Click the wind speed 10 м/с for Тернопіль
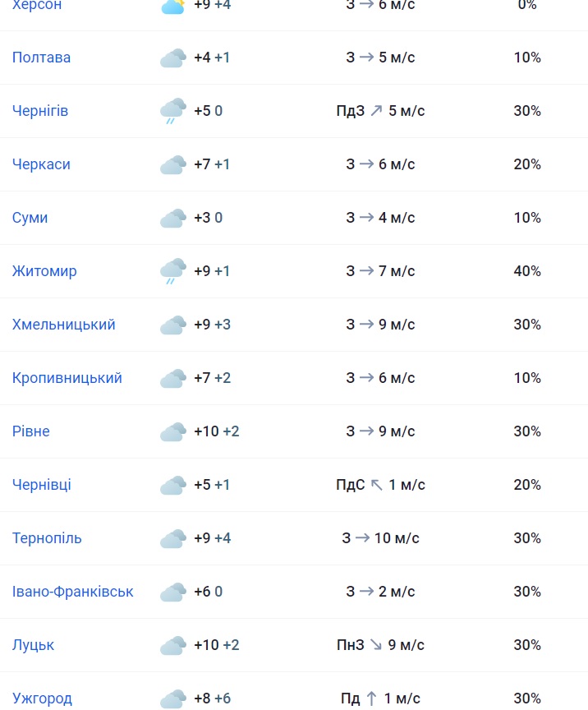This screenshot has width=588, height=710. click(x=397, y=538)
